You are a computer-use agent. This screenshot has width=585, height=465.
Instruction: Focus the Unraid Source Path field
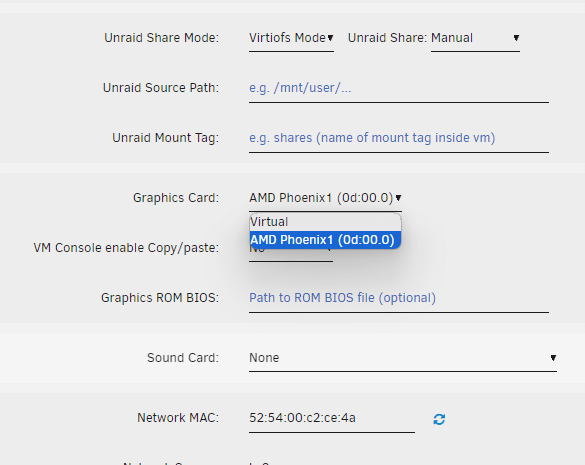(399, 88)
